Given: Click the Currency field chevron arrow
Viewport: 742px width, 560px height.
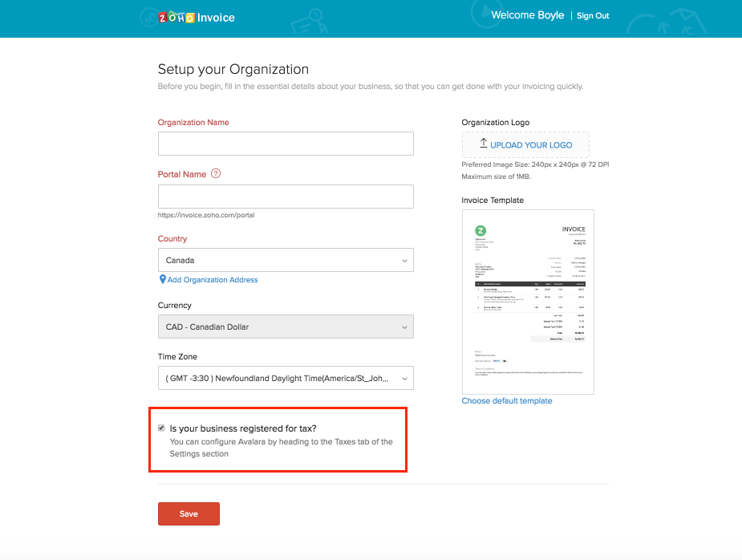Looking at the screenshot, I should (x=403, y=327).
